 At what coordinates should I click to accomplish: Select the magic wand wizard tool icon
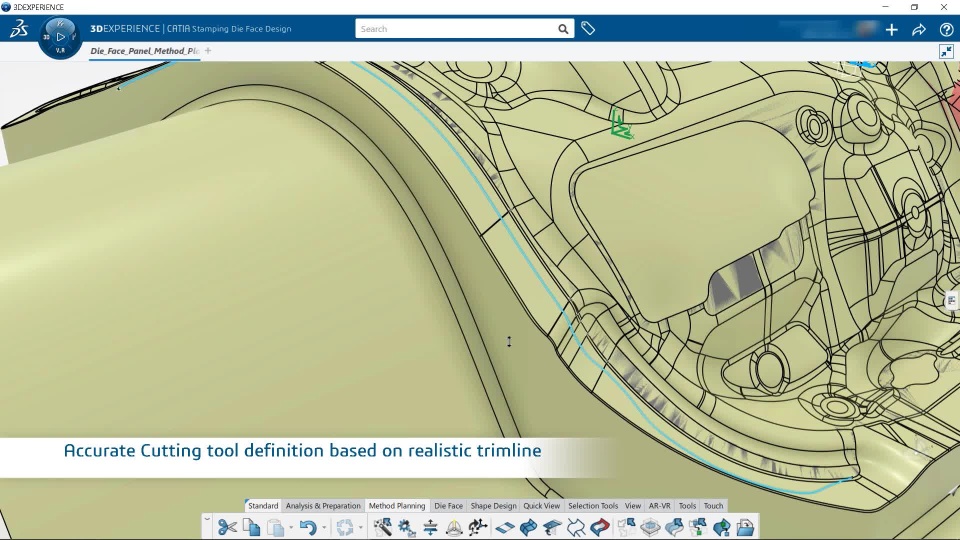[x=383, y=527]
